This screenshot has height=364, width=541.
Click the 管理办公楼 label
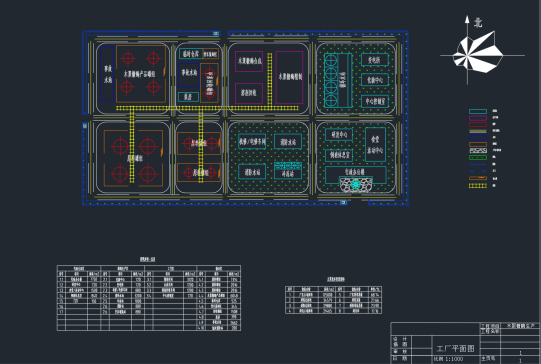click(354, 171)
